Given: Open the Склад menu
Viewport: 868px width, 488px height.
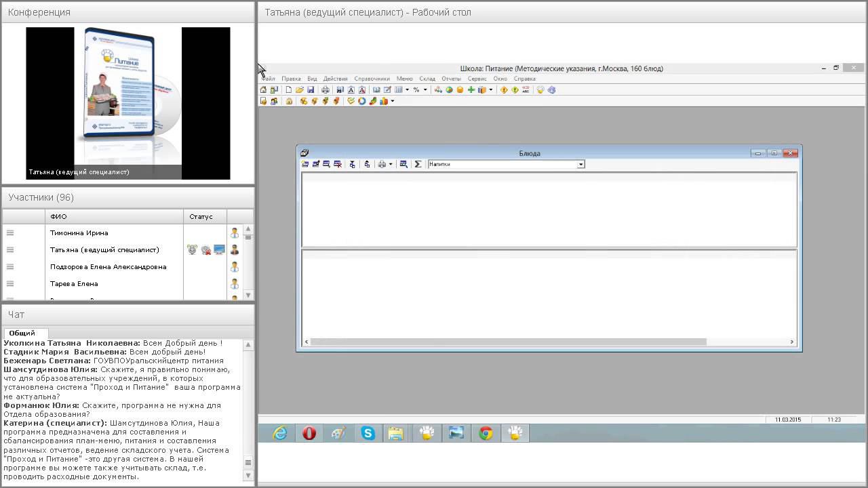Looking at the screenshot, I should point(427,79).
